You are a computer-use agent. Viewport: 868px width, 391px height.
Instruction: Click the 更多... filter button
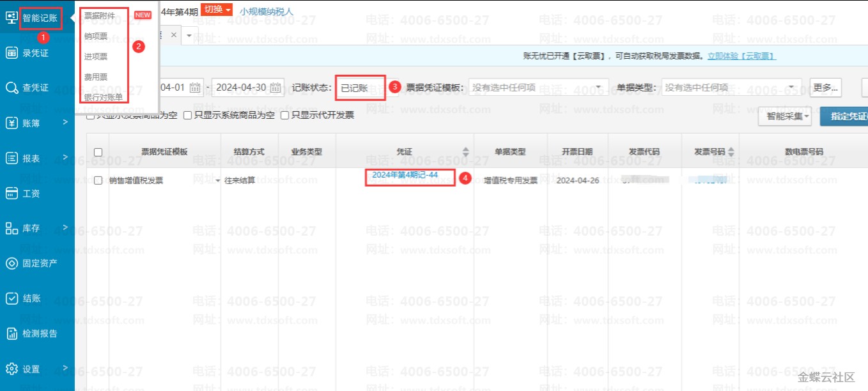coord(826,88)
